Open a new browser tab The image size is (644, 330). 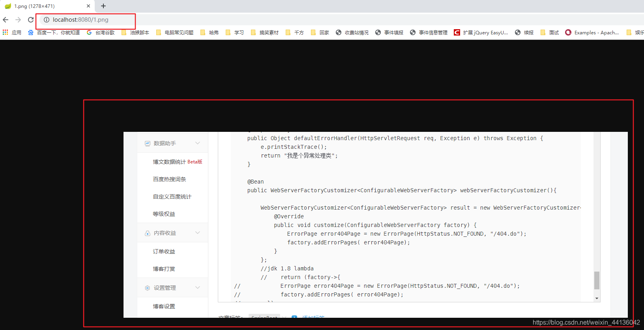[103, 6]
